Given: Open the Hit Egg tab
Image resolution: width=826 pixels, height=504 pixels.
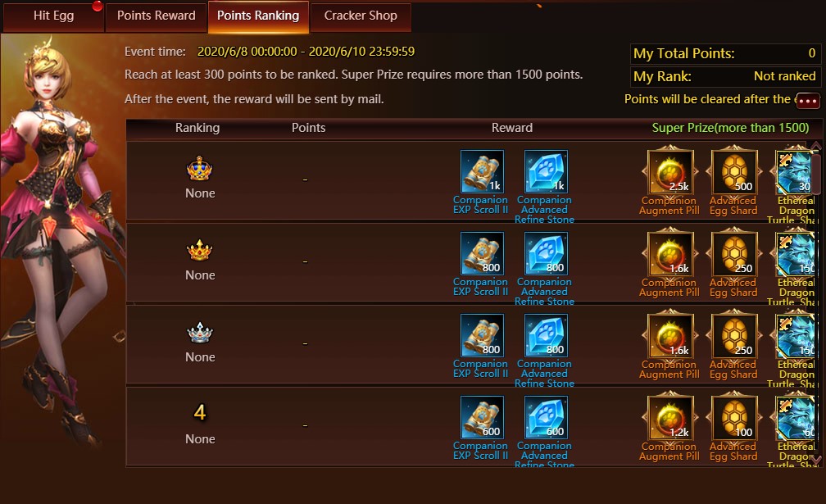Looking at the screenshot, I should coord(53,16).
